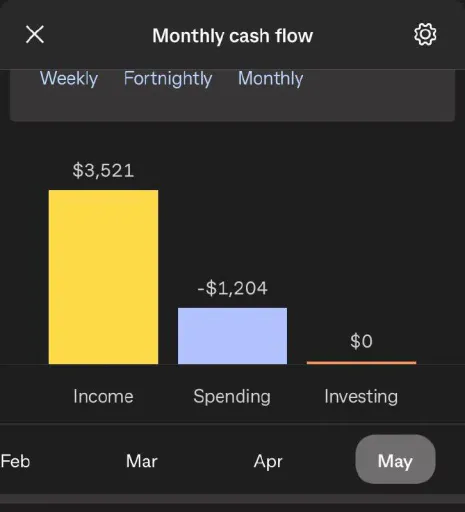The height and width of the screenshot is (512, 465).
Task: Pick the Monthly frequency option
Action: click(x=270, y=79)
